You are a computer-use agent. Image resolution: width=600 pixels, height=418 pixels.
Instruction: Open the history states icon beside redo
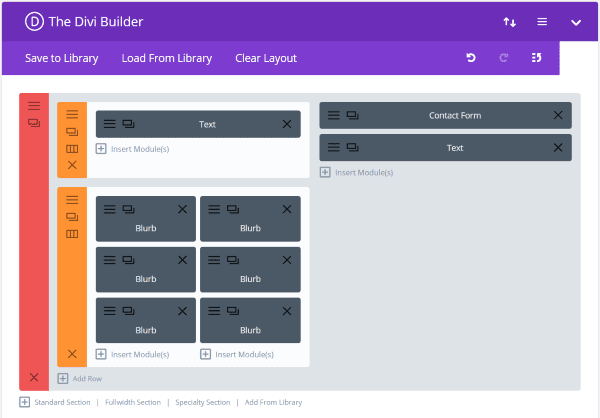tap(536, 58)
